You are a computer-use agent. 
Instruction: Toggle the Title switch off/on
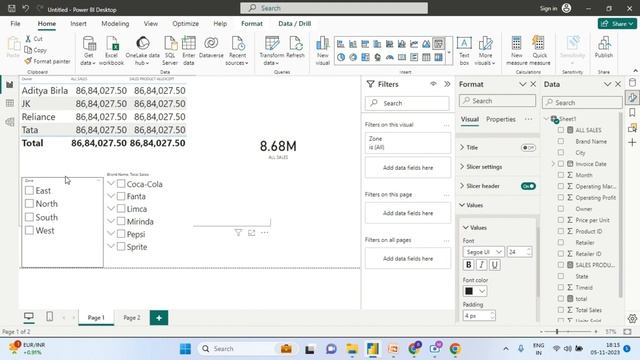click(528, 148)
